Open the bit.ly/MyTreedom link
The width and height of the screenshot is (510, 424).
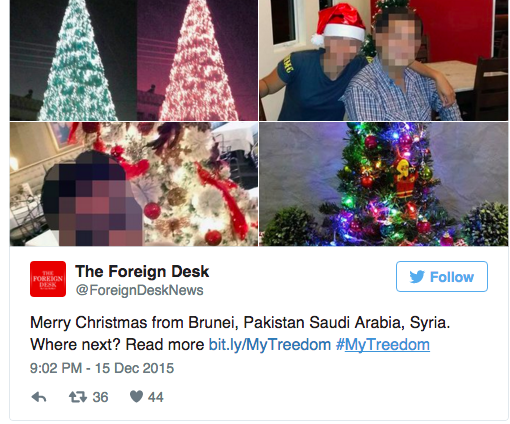(x=269, y=345)
